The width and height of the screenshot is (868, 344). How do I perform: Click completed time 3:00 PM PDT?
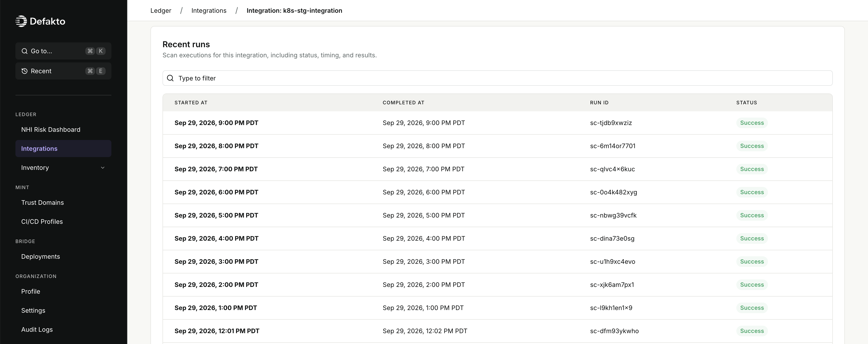424,262
